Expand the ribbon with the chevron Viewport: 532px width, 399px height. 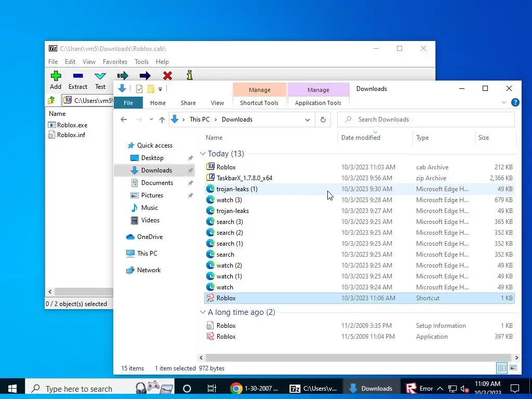(504, 102)
